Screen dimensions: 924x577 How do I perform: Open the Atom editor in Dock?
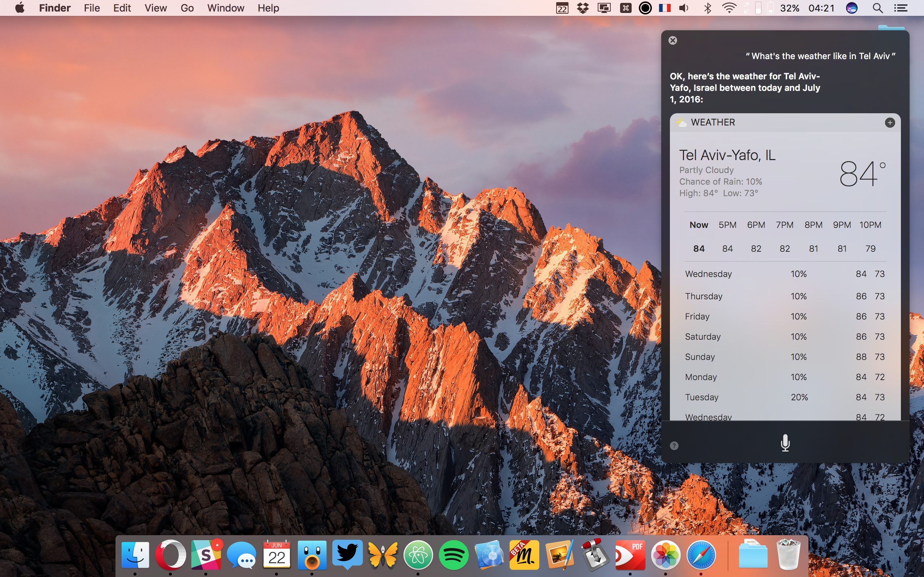pos(418,555)
